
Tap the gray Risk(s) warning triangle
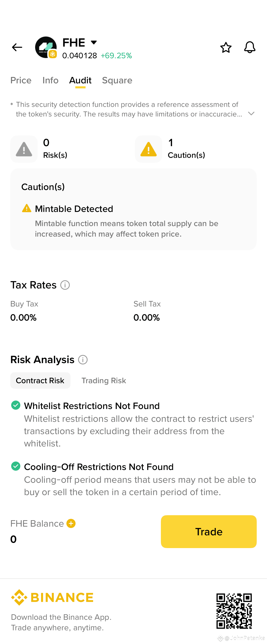point(24,149)
